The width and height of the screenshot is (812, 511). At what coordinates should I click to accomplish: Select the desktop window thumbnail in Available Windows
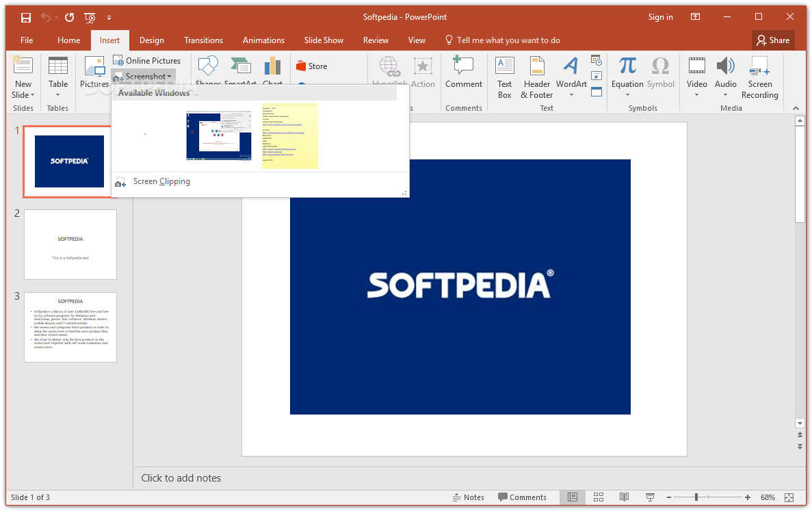coord(218,135)
